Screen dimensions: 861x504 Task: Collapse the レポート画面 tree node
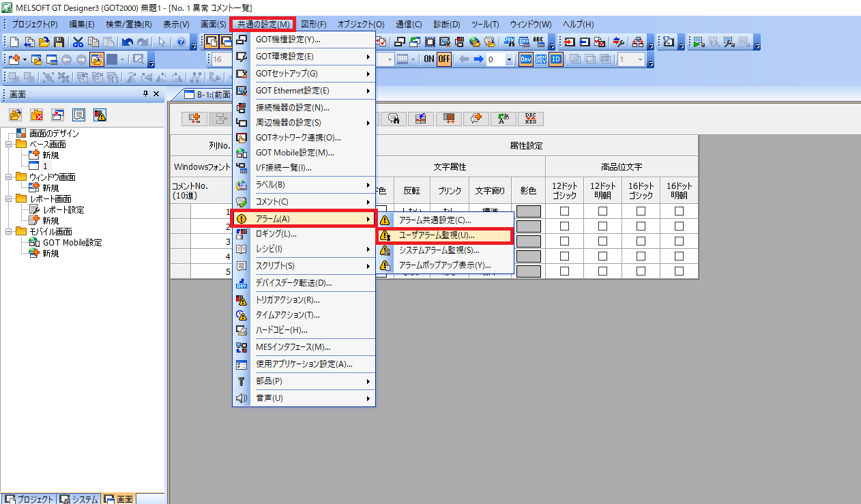click(8, 199)
